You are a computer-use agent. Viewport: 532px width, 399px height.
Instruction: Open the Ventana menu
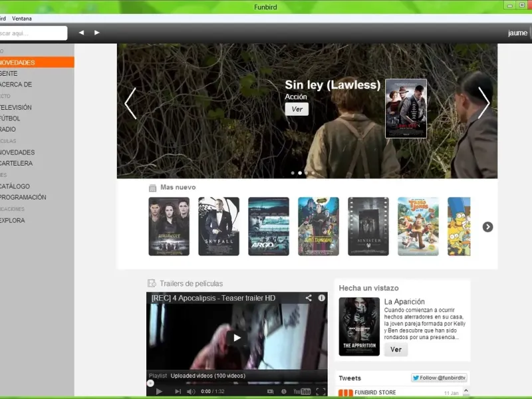(x=22, y=19)
